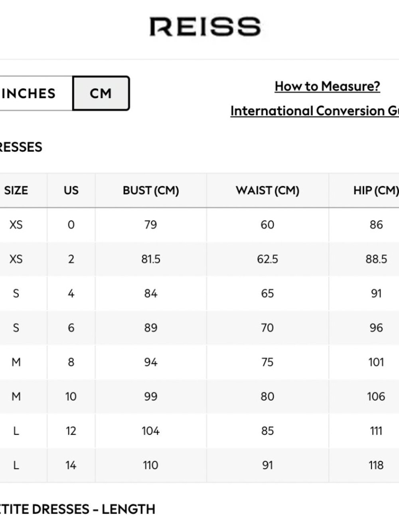Click bust value 84 in table
This screenshot has height=532, width=399.
pyautogui.click(x=151, y=293)
